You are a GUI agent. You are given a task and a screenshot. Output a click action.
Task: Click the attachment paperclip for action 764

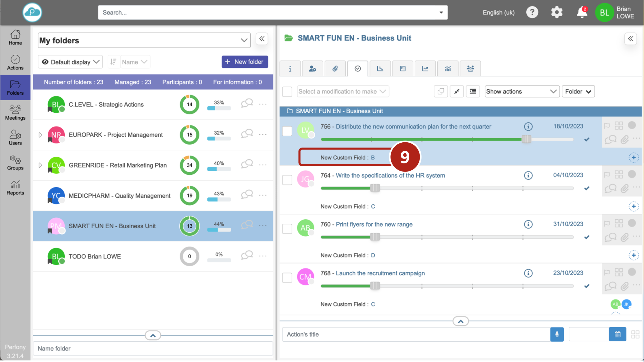624,188
